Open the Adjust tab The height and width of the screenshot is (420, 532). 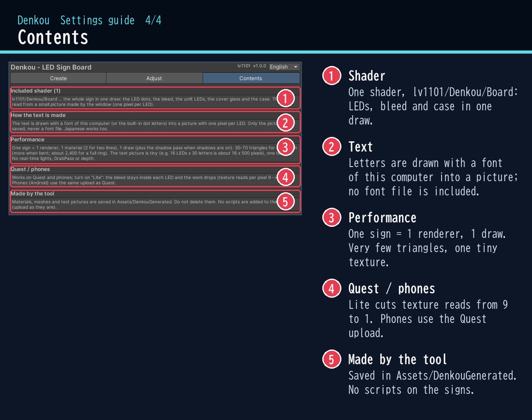pyautogui.click(x=154, y=78)
